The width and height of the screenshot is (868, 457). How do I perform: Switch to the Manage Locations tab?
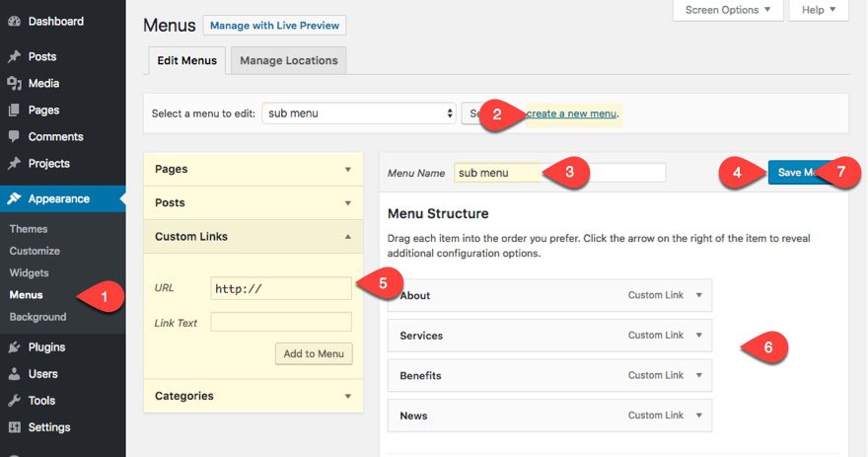coord(288,60)
